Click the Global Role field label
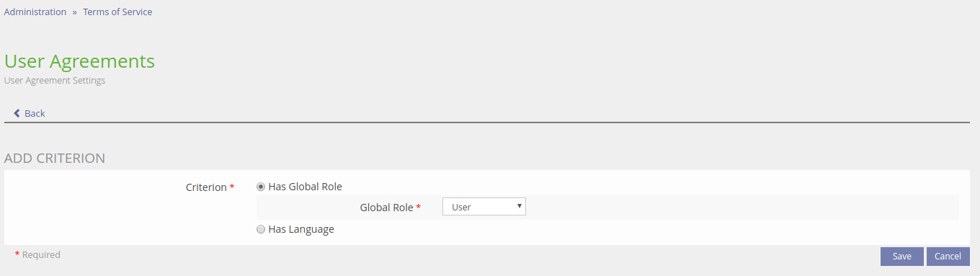The width and height of the screenshot is (980, 276). 387,208
